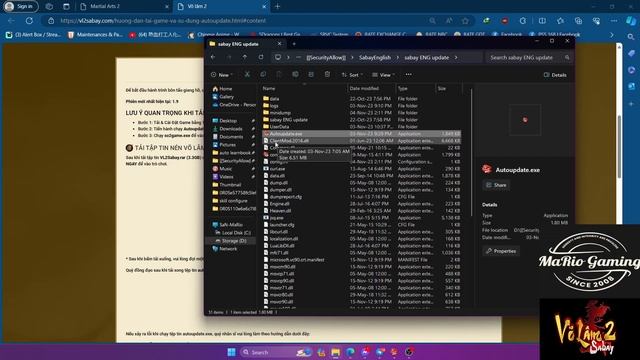Open the Pictures quick access folder
Screen dimensions: 640x360
pos(227,145)
